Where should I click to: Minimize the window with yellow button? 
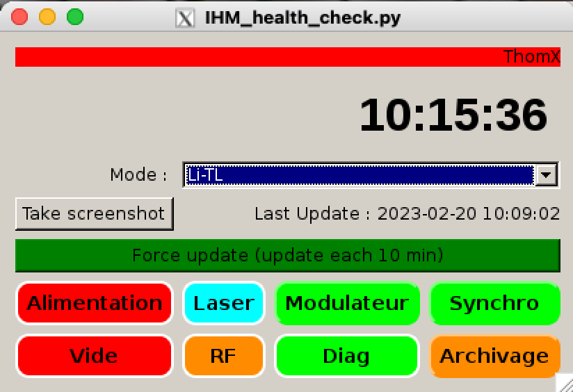[x=47, y=17]
